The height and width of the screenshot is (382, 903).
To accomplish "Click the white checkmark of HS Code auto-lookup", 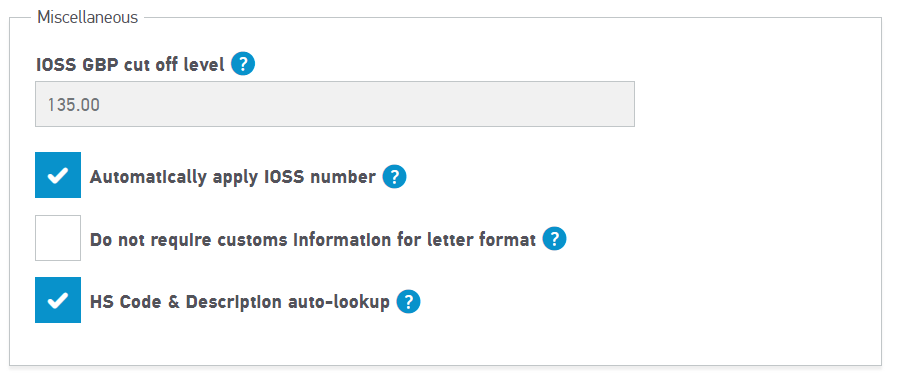I will click(x=58, y=300).
